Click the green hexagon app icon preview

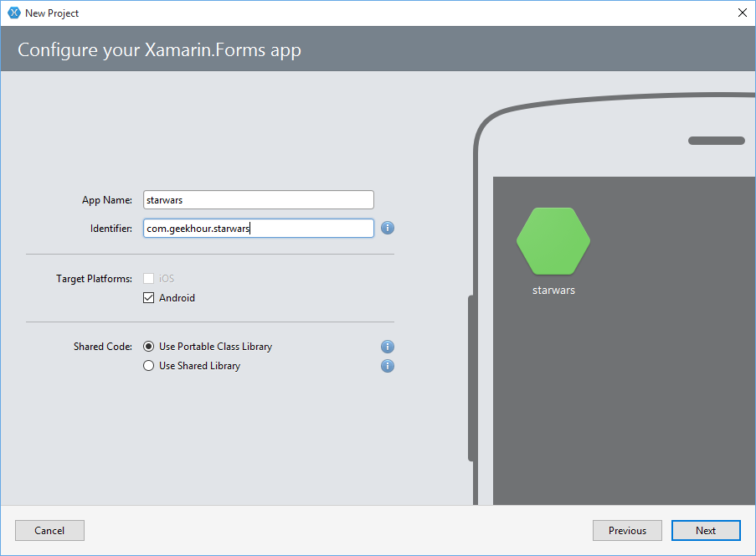coord(553,240)
